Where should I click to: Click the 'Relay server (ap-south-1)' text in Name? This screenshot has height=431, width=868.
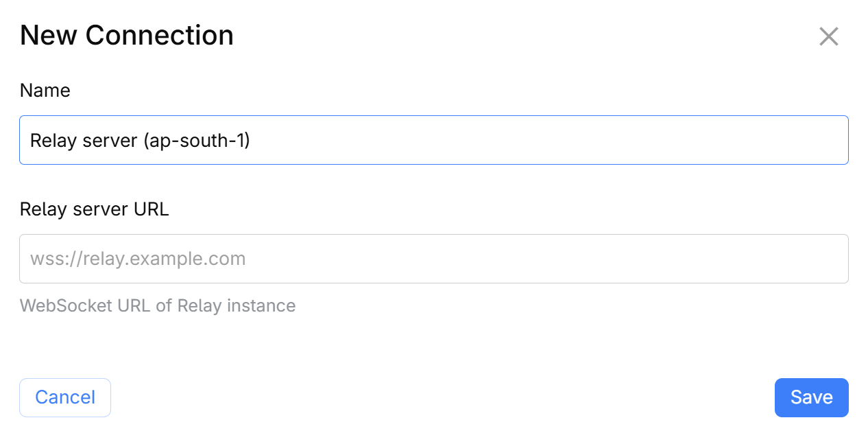[141, 141]
